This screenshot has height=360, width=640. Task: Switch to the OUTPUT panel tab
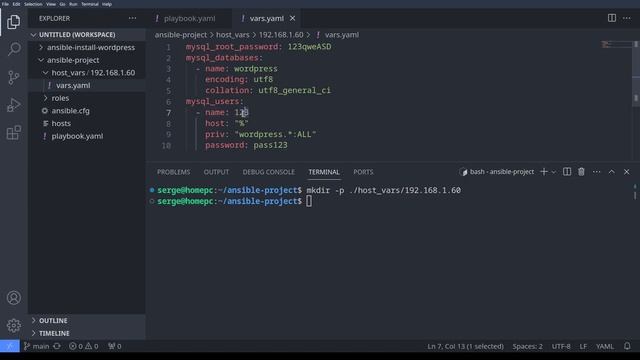point(216,172)
